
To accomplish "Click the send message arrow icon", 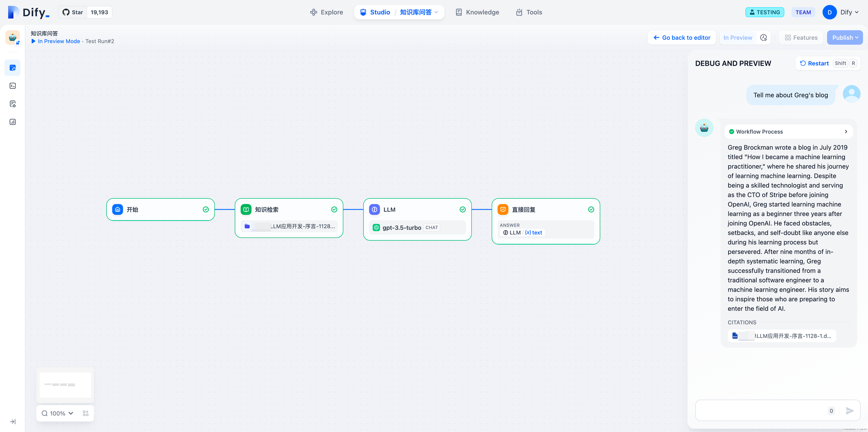I will pyautogui.click(x=849, y=411).
